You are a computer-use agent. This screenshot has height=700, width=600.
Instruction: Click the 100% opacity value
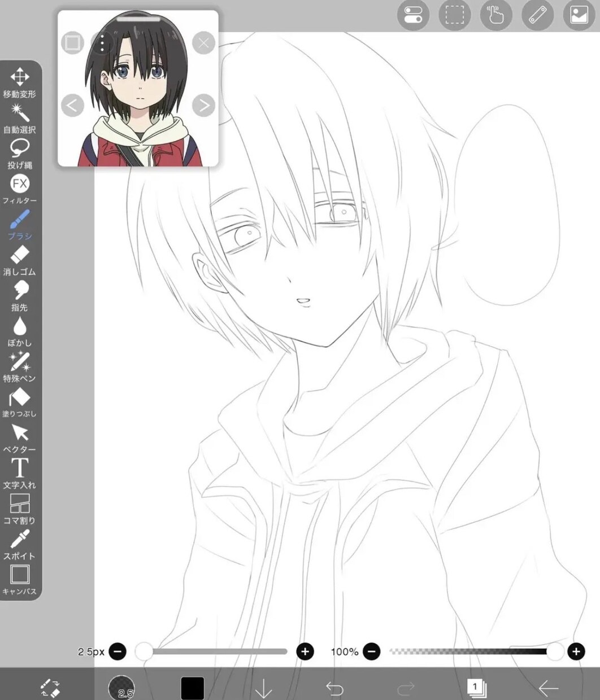point(345,651)
